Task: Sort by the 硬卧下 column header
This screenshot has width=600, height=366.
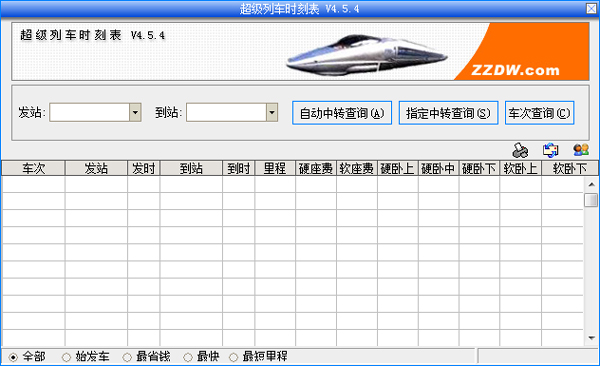Action: pyautogui.click(x=479, y=168)
